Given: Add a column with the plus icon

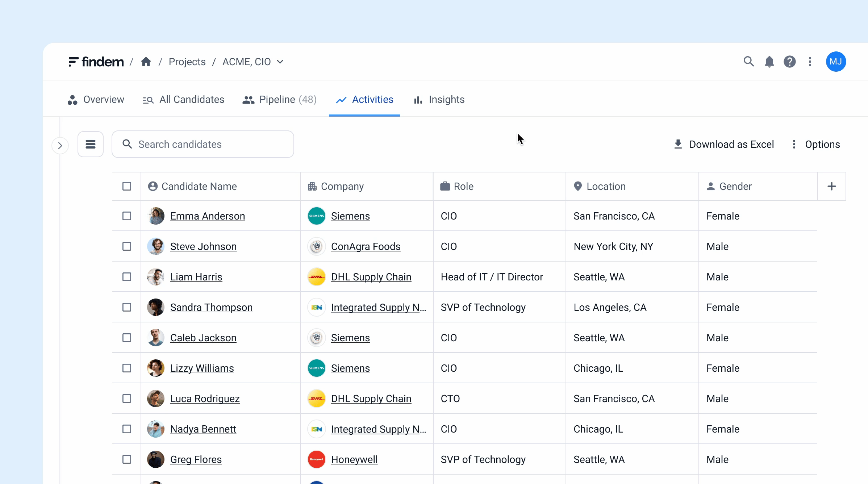Looking at the screenshot, I should click(832, 186).
